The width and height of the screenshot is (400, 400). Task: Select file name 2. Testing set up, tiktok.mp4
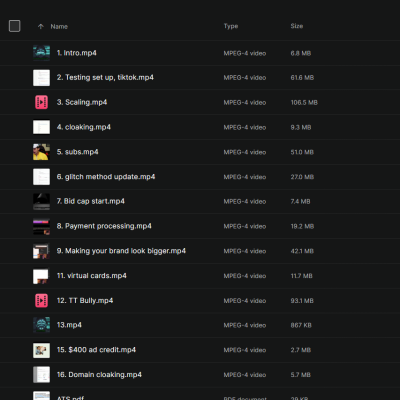pyautogui.click(x=105, y=78)
